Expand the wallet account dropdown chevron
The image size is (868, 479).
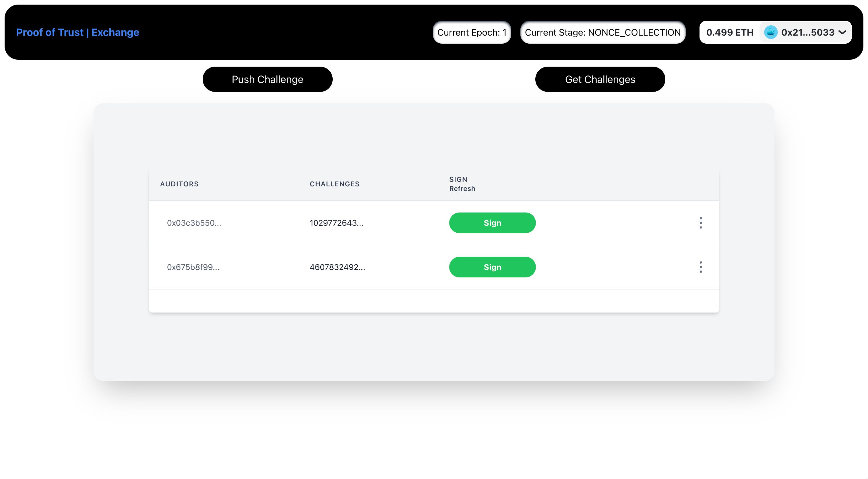[x=842, y=32]
